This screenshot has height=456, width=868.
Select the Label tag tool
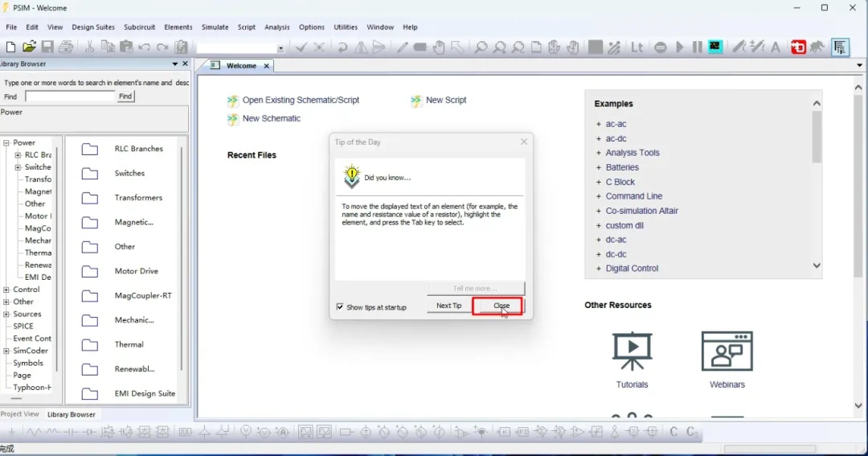[x=420, y=47]
